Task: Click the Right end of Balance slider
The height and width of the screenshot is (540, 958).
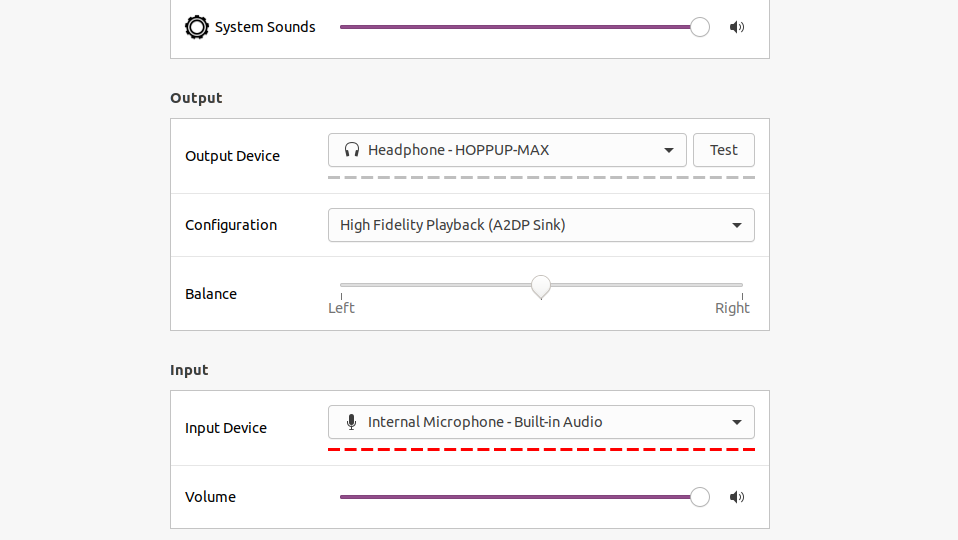Action: [742, 285]
